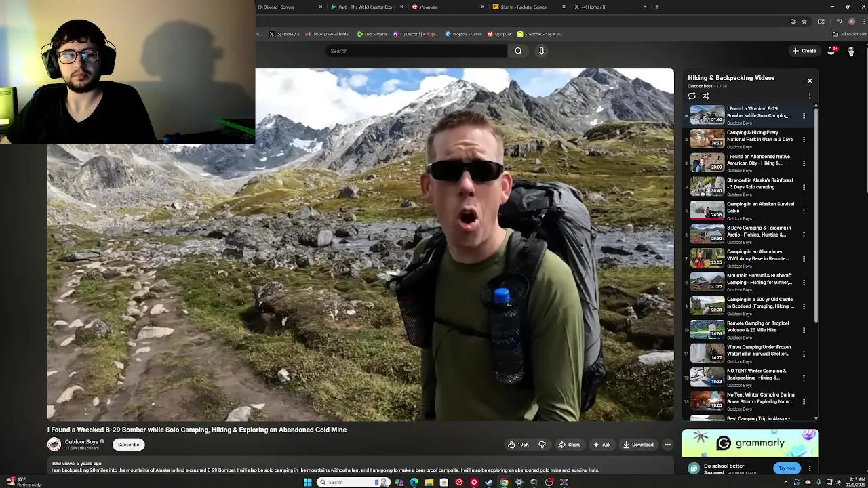The image size is (868, 488).
Task: Toggle loop playlist icon
Action: click(x=692, y=96)
